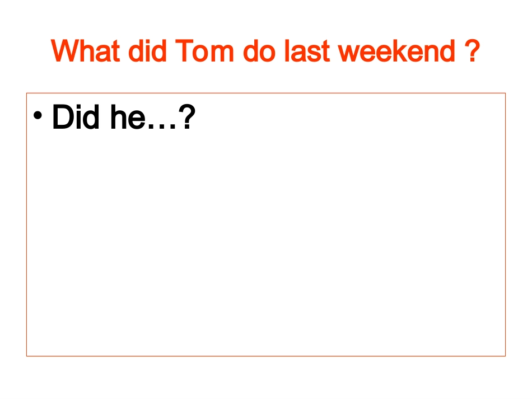Click the left border of the content box
This screenshot has height=399, width=532.
coord(27,224)
